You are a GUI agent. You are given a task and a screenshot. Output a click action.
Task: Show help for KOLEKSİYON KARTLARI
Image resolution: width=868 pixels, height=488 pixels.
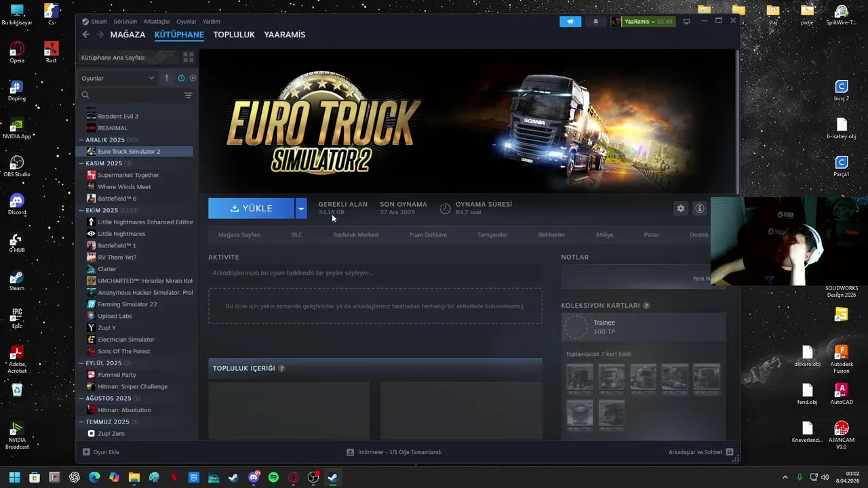(646, 306)
